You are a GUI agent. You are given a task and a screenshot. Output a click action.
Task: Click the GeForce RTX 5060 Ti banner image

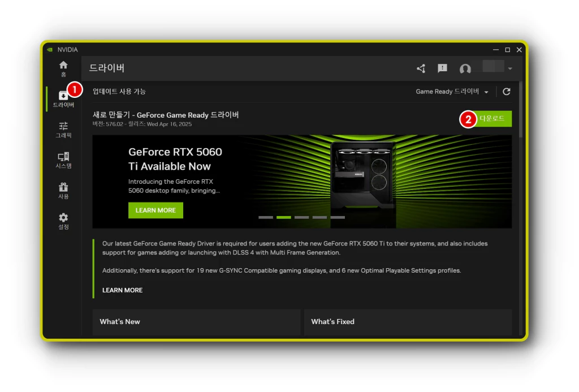point(302,182)
